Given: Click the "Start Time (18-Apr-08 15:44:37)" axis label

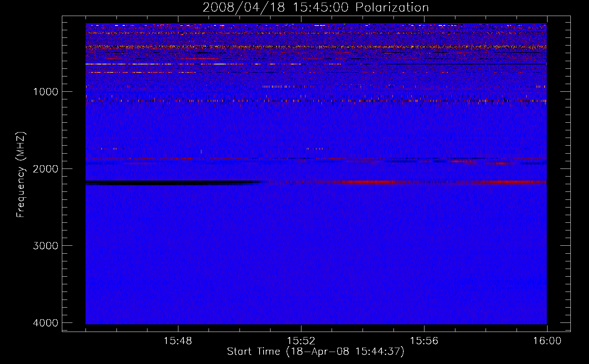Looking at the screenshot, I should pyautogui.click(x=316, y=352).
